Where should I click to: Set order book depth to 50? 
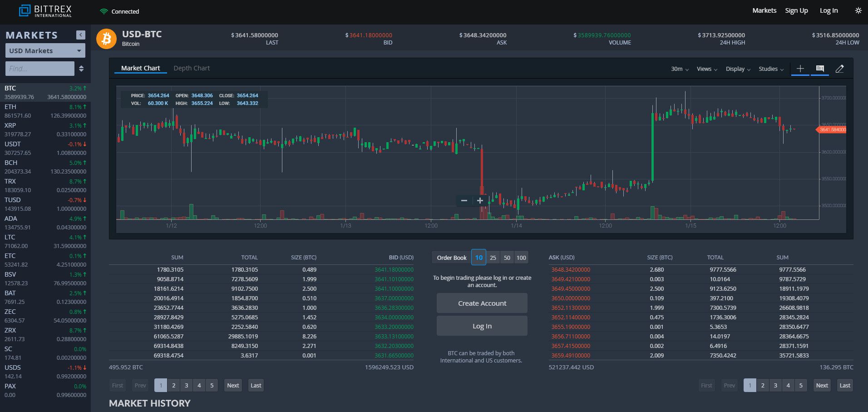(507, 258)
